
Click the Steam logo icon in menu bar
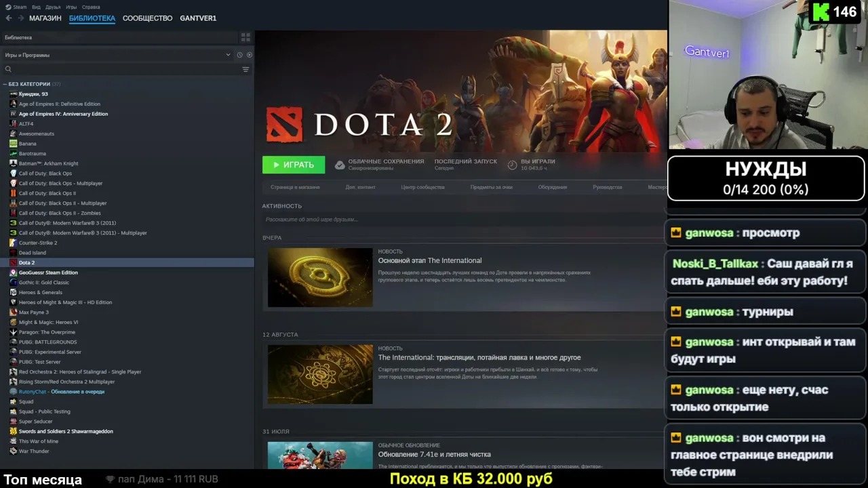[7, 7]
